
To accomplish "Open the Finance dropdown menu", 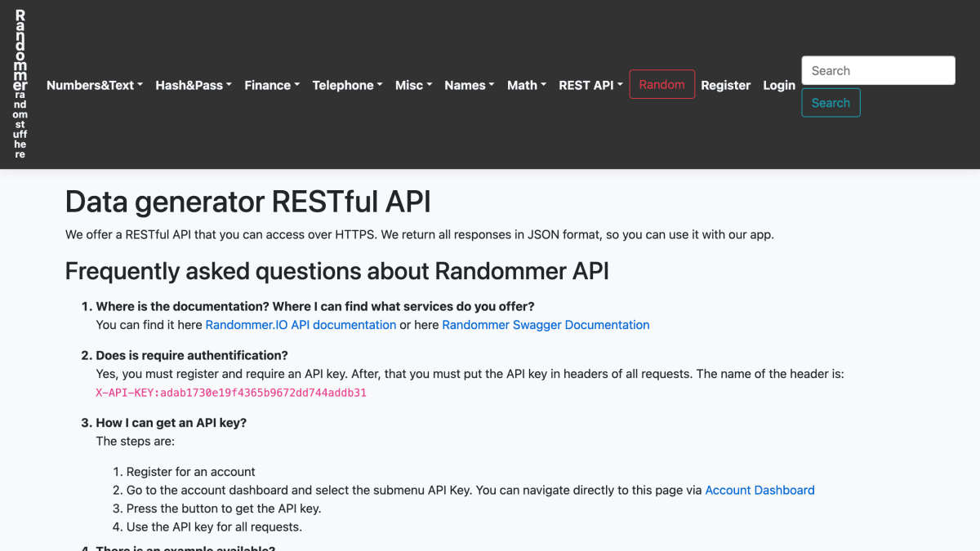I will pyautogui.click(x=272, y=85).
